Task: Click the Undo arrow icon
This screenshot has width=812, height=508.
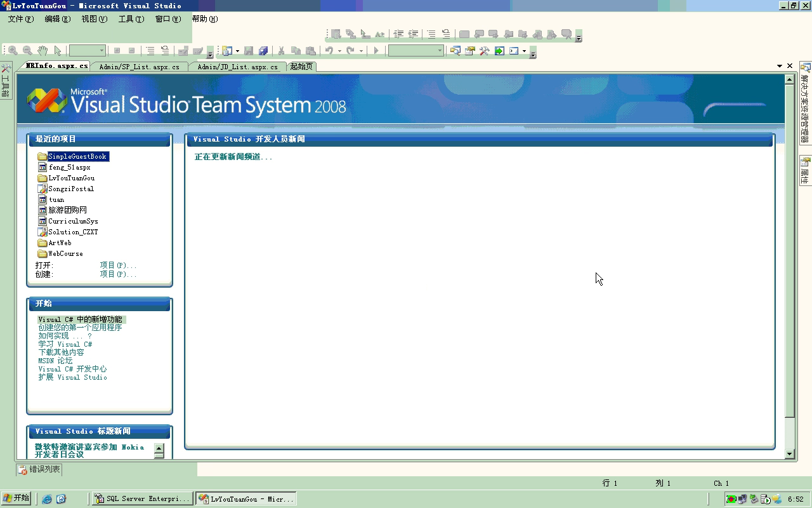Action: tap(329, 51)
